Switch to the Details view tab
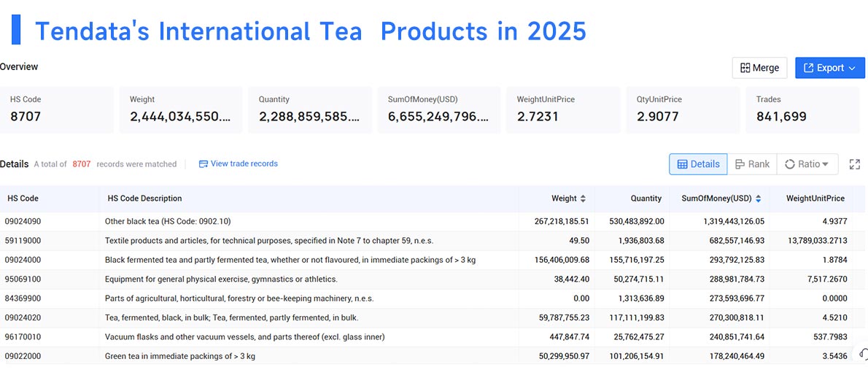868x370 pixels. pyautogui.click(x=698, y=164)
